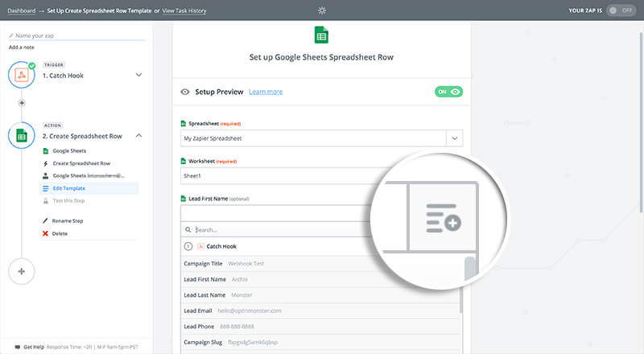Click the sheet icon beside Spreadsheet label
644x354 pixels.
(x=184, y=124)
